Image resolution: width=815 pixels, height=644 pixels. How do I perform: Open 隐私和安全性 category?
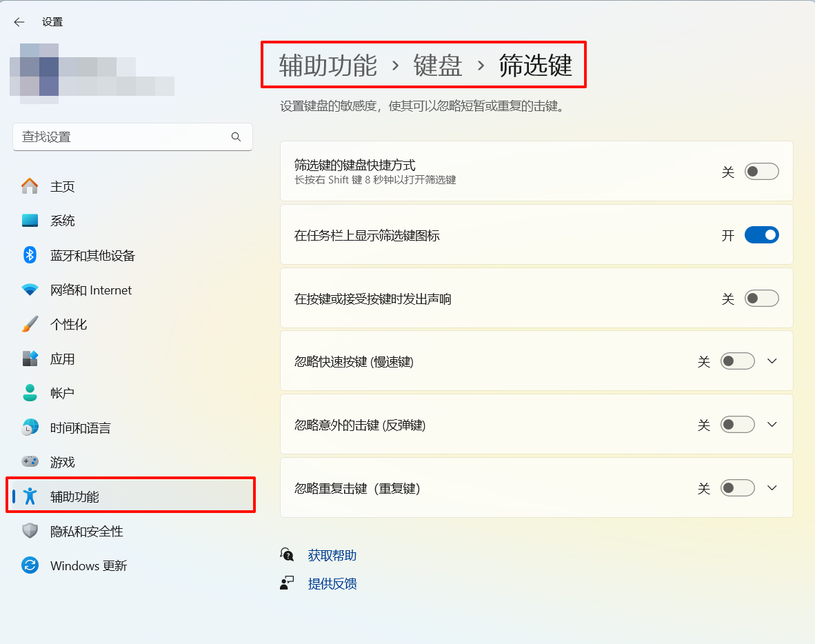click(132, 531)
